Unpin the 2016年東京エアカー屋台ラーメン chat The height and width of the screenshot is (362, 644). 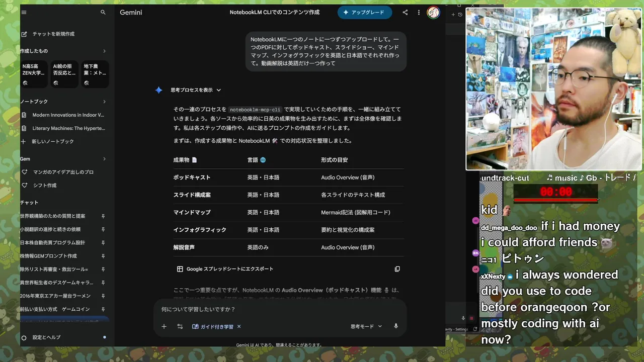point(103,296)
